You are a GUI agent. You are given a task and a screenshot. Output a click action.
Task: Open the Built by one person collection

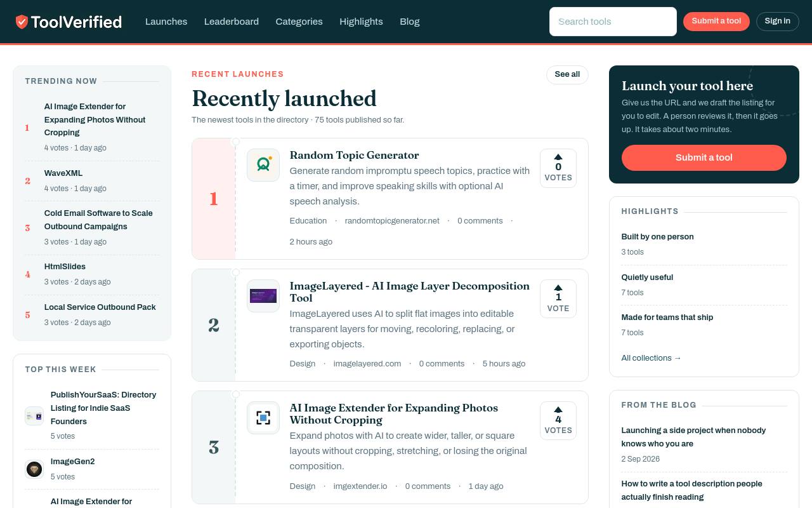pyautogui.click(x=657, y=236)
